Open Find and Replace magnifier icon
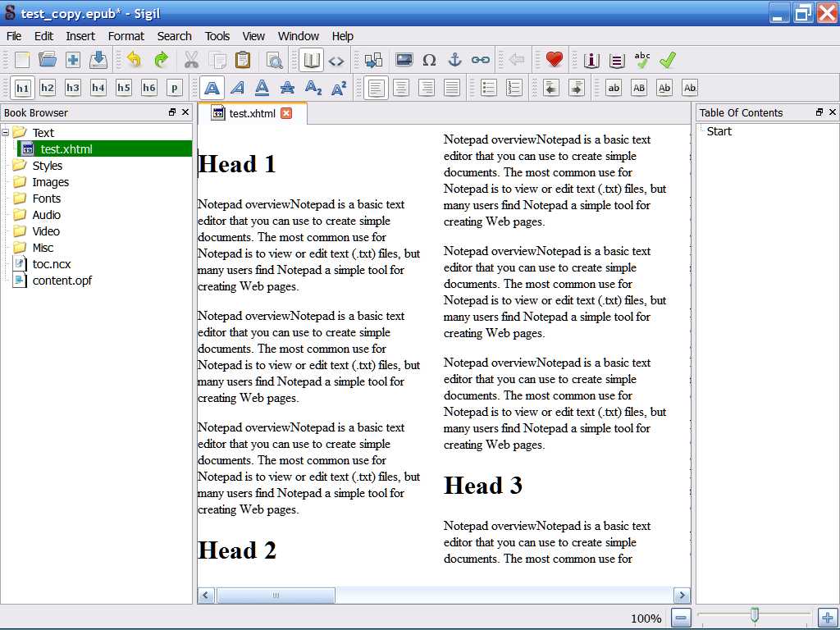This screenshot has height=630, width=840. pyautogui.click(x=275, y=60)
